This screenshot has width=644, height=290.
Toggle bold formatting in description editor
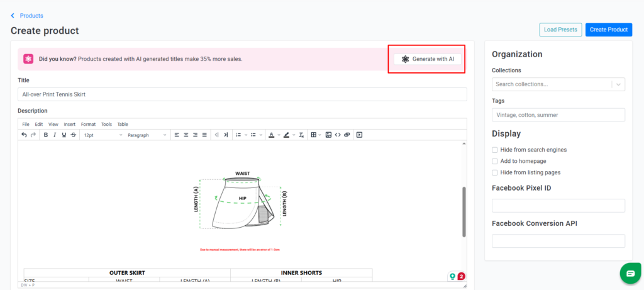[45, 135]
